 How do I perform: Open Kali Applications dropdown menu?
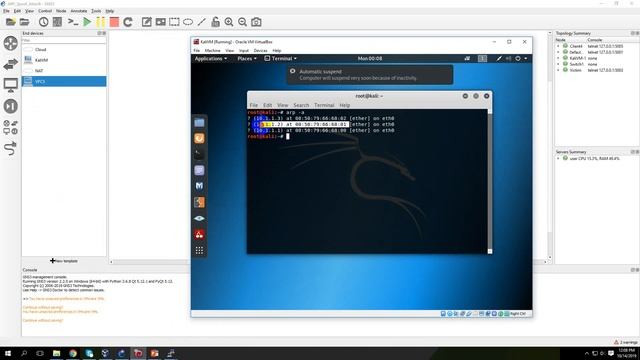[x=211, y=58]
